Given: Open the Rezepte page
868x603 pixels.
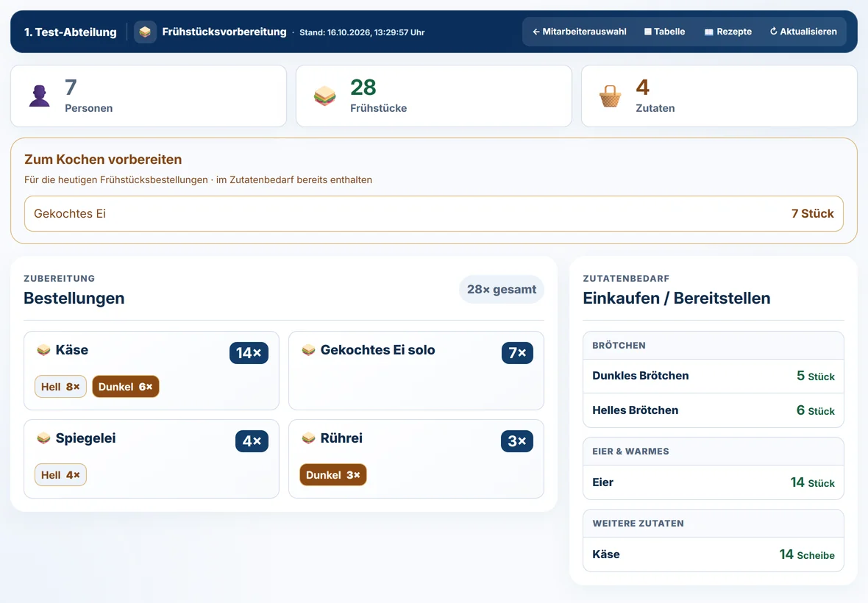Looking at the screenshot, I should click(x=728, y=32).
